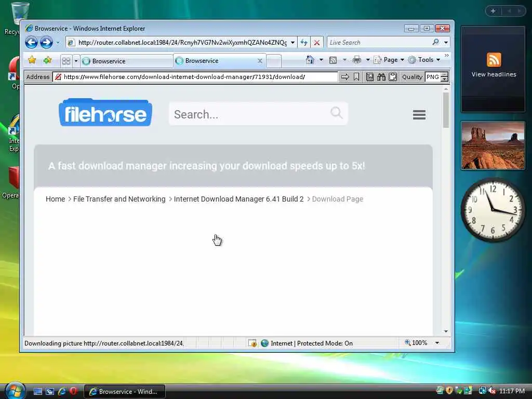Switch to the first Browservice tab
The width and height of the screenshot is (532, 399).
click(x=127, y=61)
